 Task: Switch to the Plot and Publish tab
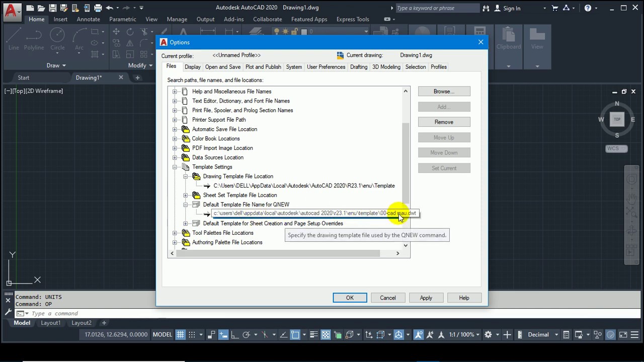point(263,67)
